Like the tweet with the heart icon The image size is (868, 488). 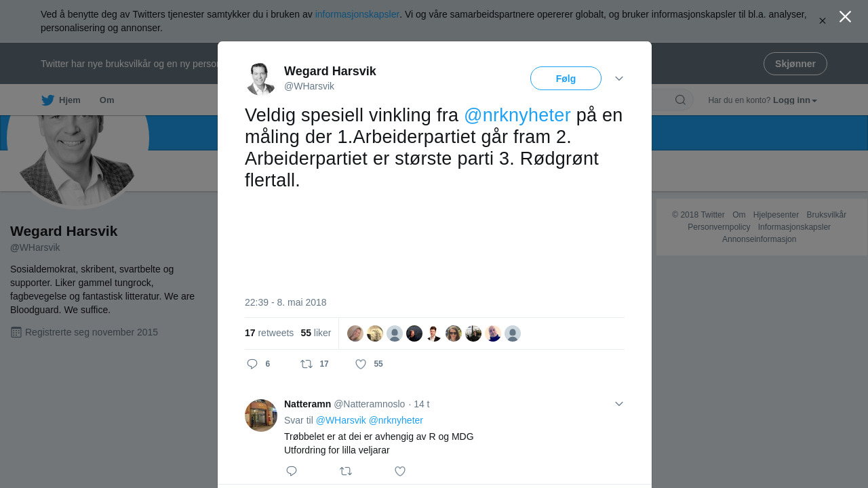[361, 364]
